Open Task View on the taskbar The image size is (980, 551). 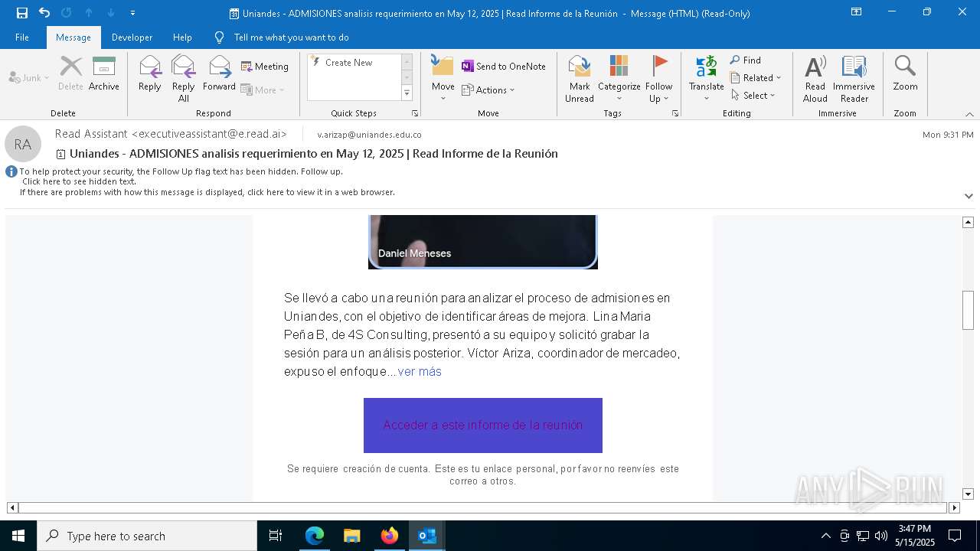pyautogui.click(x=276, y=536)
